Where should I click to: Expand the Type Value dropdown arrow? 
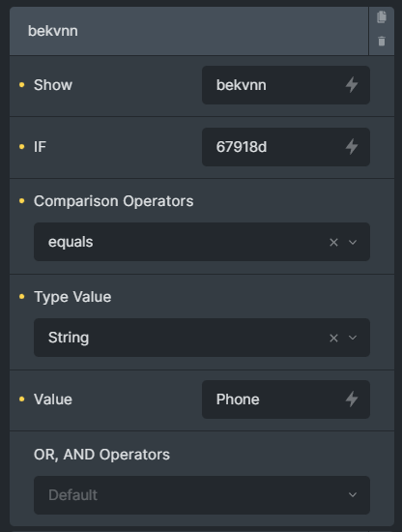click(x=353, y=338)
